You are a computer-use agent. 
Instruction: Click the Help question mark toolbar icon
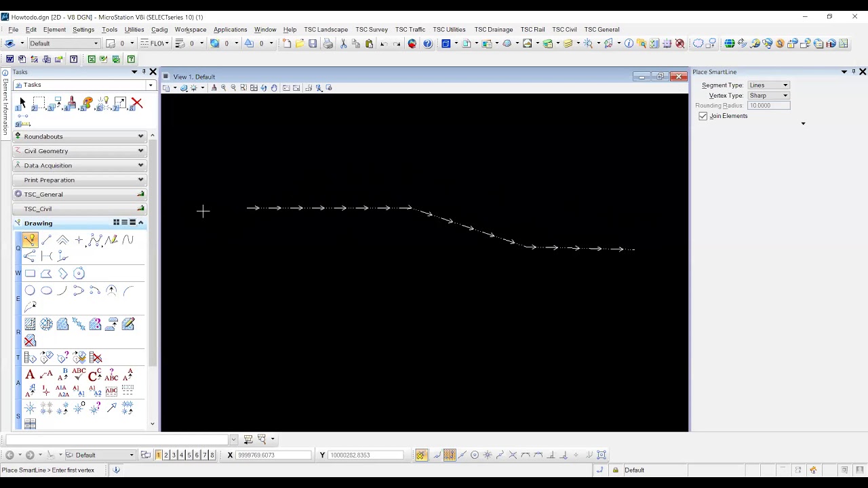427,43
